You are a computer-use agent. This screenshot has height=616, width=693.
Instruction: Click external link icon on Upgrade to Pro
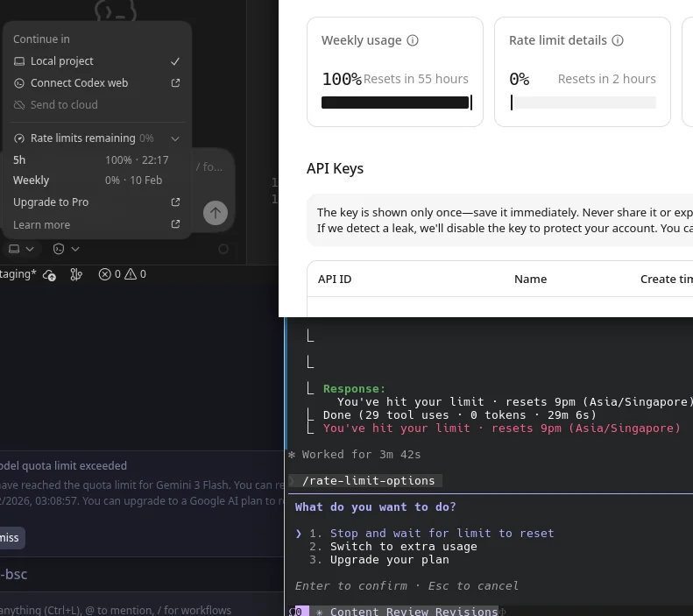tap(175, 202)
